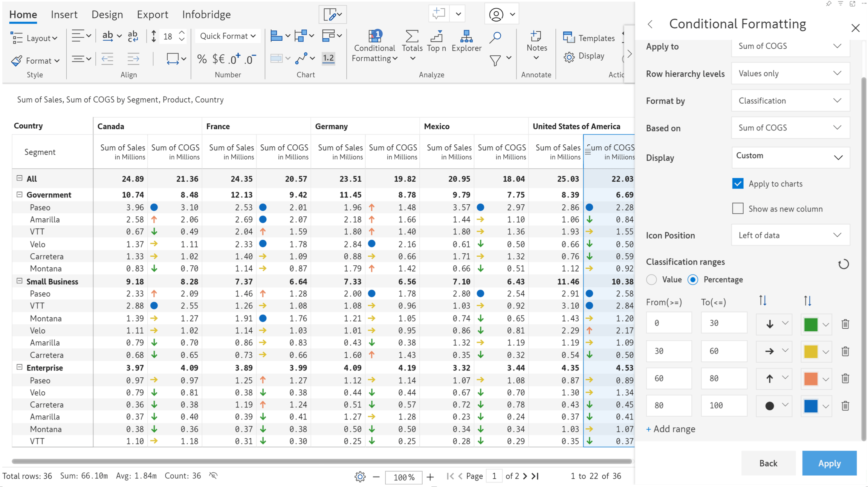
Task: Click the percent number format icon
Action: click(202, 59)
